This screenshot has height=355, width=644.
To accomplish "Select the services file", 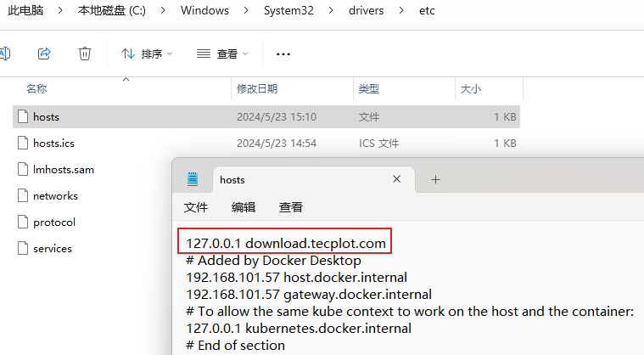I will click(x=52, y=248).
